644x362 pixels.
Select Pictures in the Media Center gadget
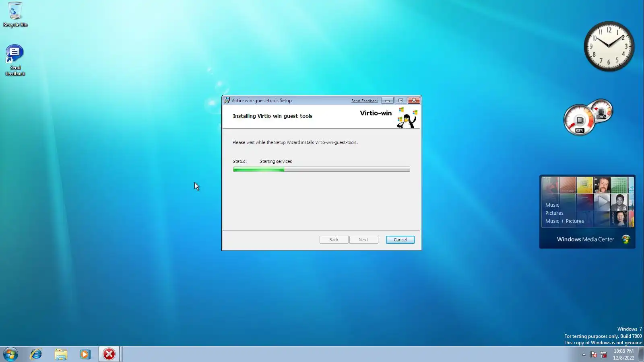coord(554,213)
